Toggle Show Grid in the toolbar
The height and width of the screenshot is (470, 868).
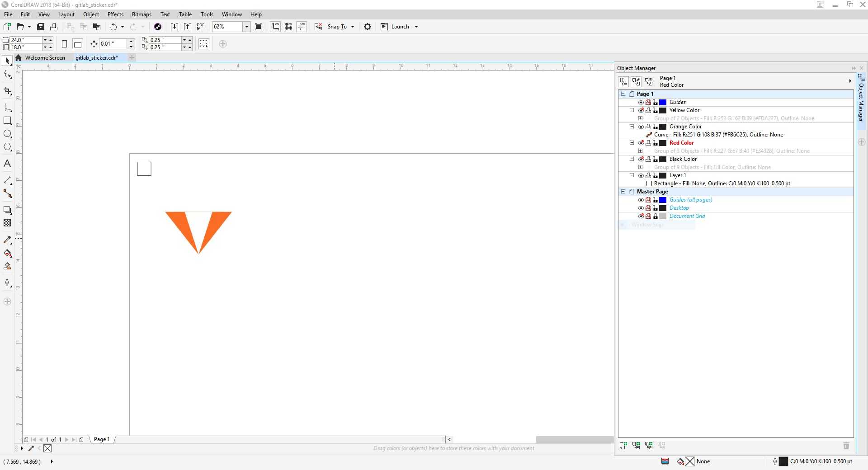click(x=288, y=27)
